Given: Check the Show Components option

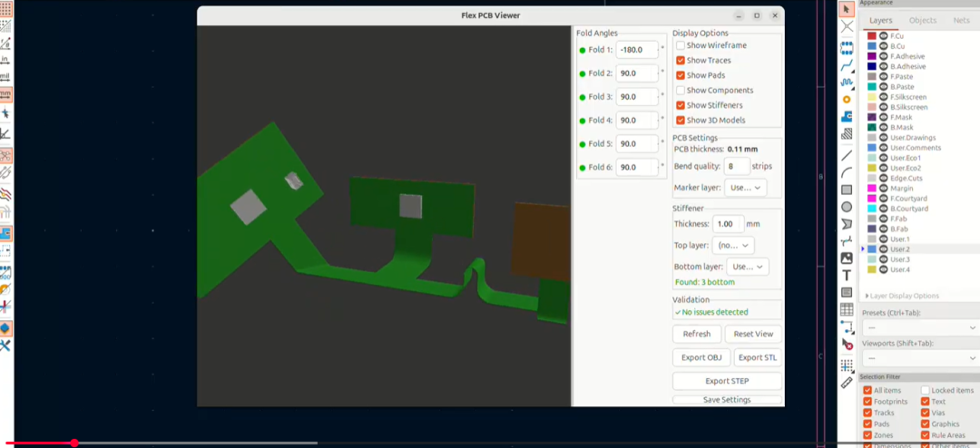Looking at the screenshot, I should coord(681,91).
